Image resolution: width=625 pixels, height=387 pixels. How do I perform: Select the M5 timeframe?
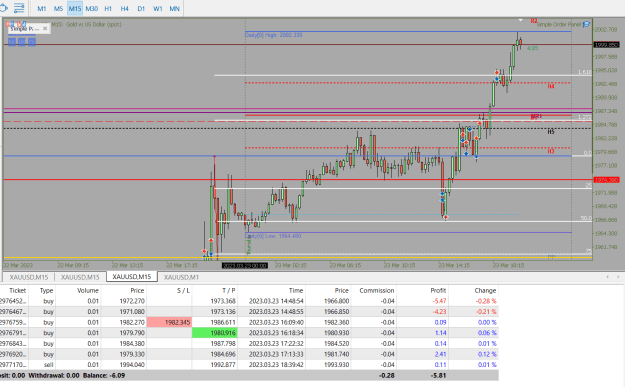click(x=58, y=8)
